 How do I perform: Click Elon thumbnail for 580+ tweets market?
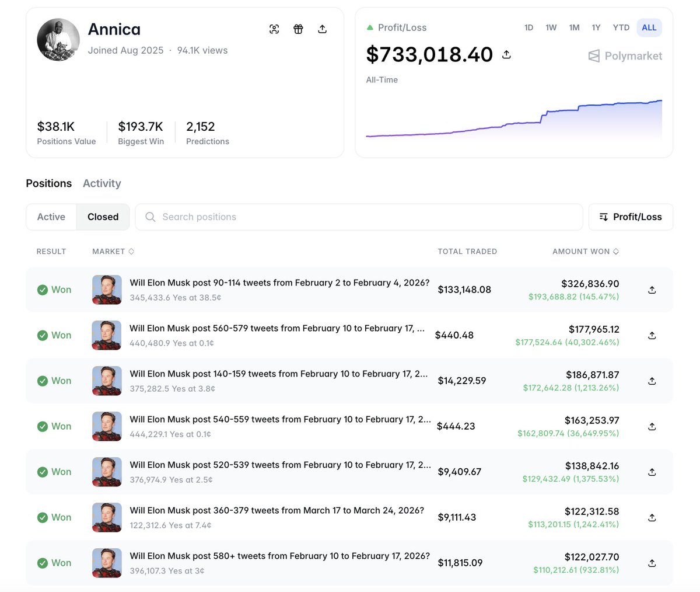107,563
